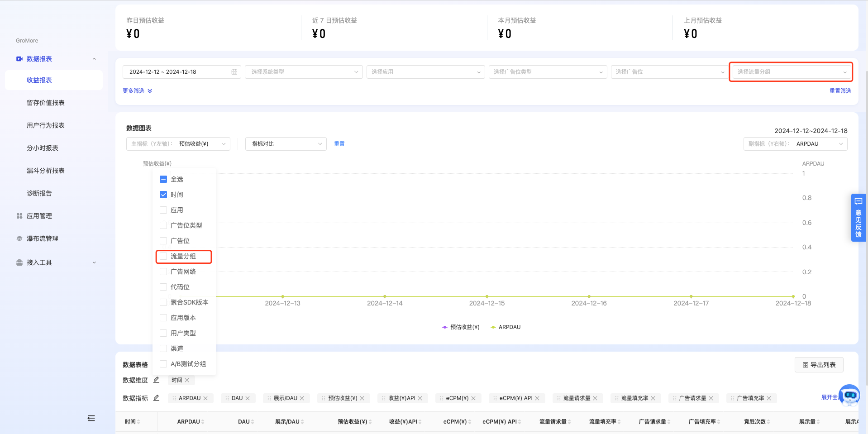The height and width of the screenshot is (434, 868).
Task: Open the 选择流量分组 dropdown
Action: (792, 72)
